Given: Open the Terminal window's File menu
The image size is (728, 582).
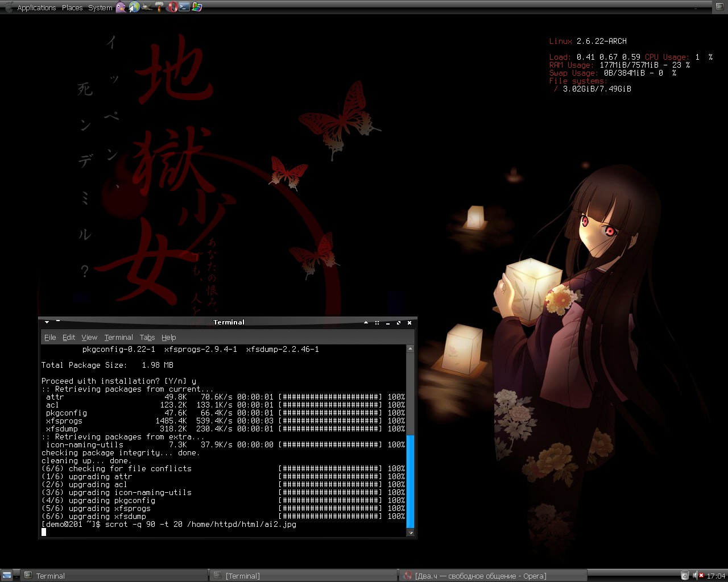Looking at the screenshot, I should coord(50,337).
